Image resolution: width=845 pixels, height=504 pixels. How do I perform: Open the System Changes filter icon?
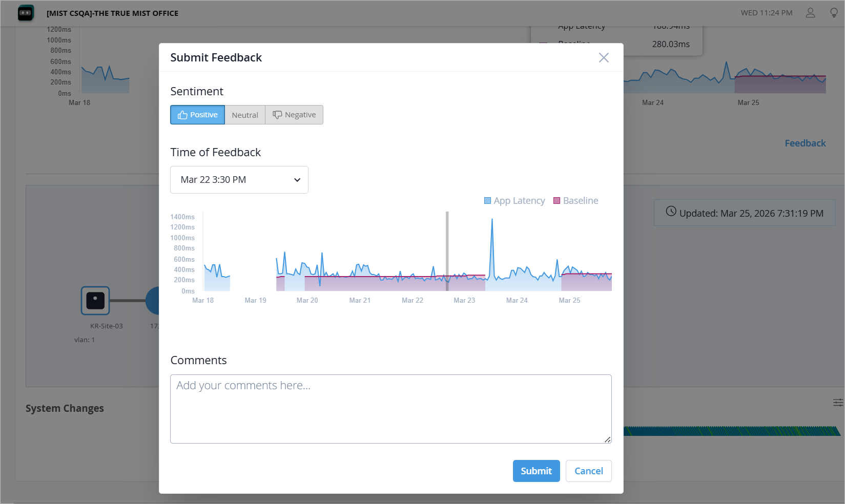coord(838,403)
